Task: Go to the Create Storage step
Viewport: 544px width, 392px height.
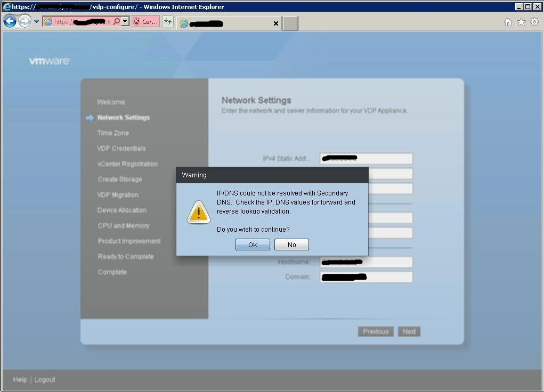Action: coord(120,179)
